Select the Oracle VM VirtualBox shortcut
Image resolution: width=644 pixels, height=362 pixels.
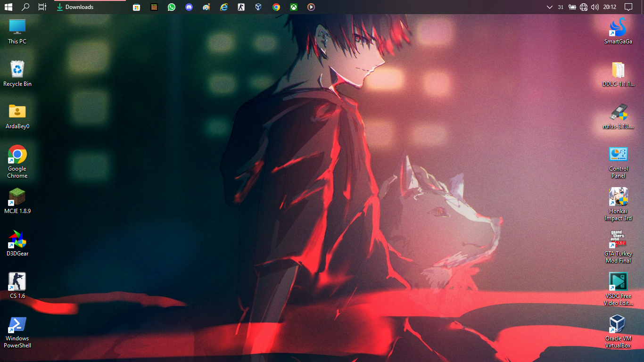point(618,331)
